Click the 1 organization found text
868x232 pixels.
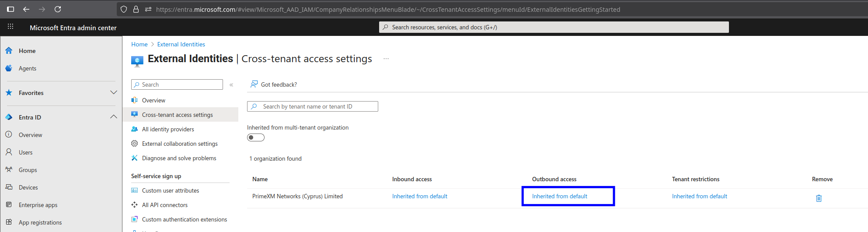[275, 158]
